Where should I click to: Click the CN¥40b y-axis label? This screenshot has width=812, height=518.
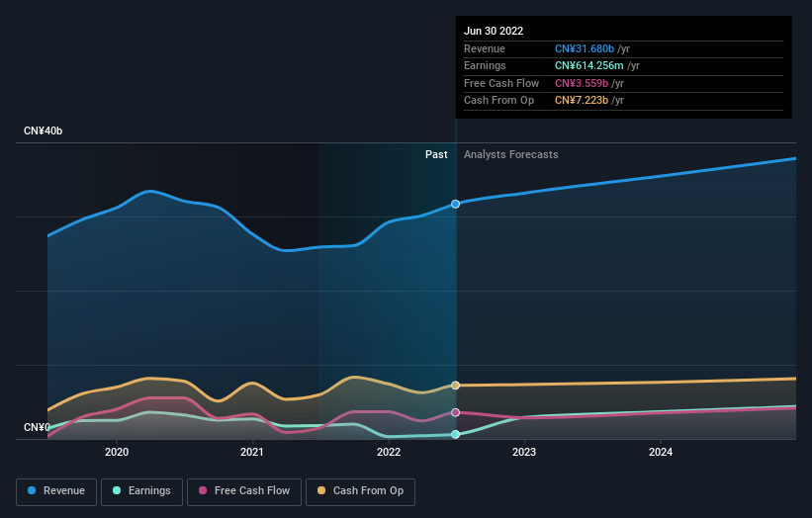[x=43, y=130]
